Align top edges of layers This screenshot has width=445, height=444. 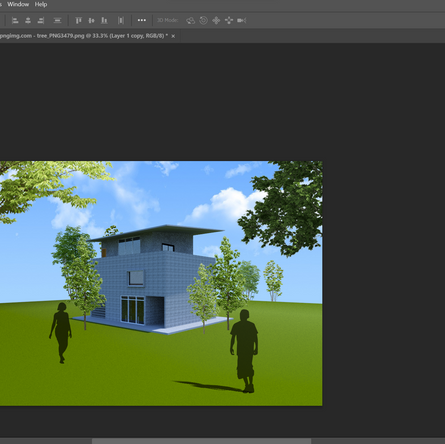click(x=79, y=20)
